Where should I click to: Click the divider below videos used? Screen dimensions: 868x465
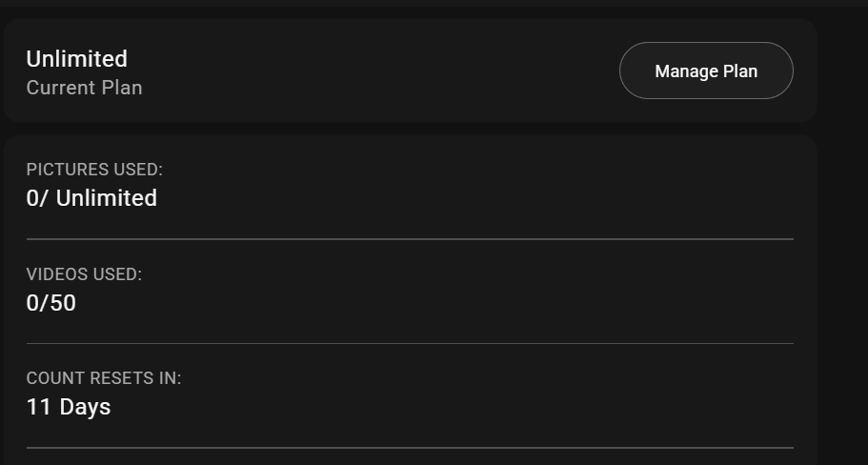click(x=410, y=343)
